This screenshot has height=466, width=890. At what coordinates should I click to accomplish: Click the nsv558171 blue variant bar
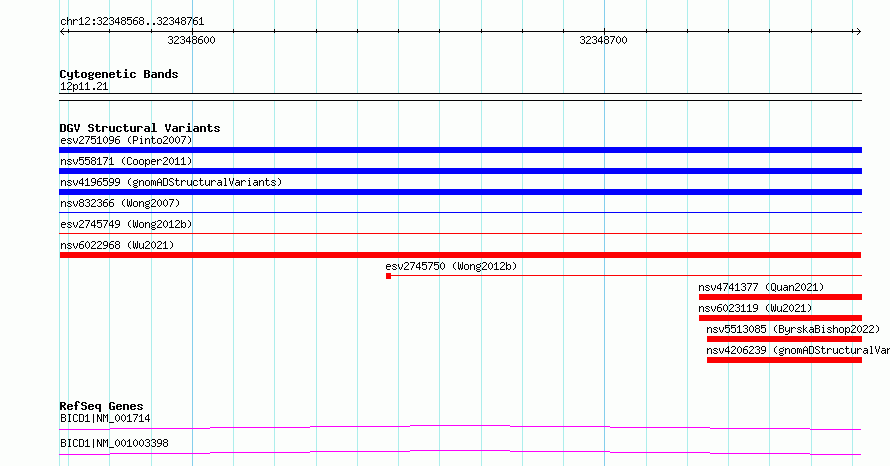[x=460, y=171]
